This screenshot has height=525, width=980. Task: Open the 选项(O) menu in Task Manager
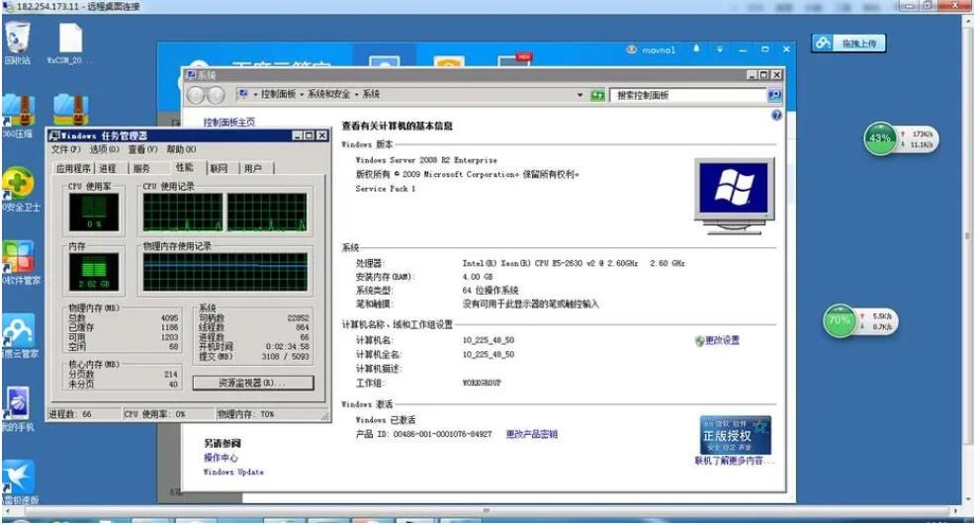coord(104,149)
